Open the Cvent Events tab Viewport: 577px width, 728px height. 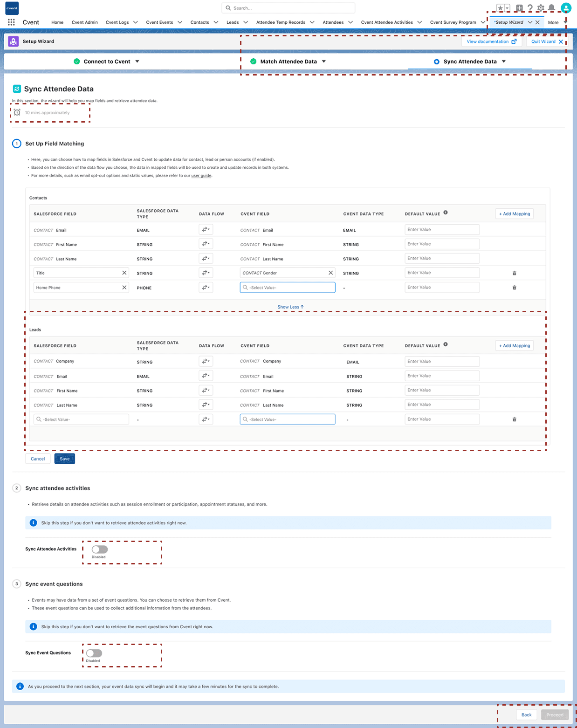[159, 22]
